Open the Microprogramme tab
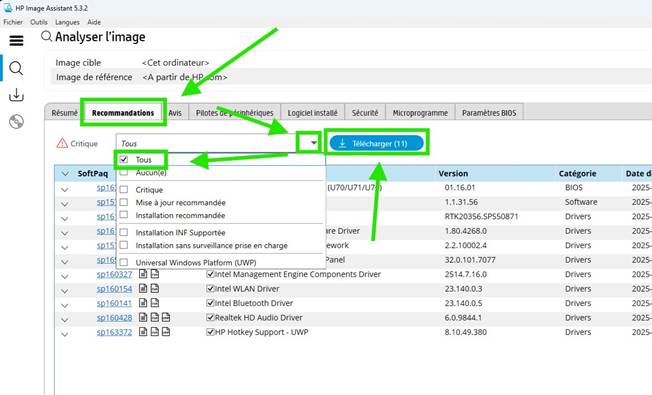The image size is (652, 395). pyautogui.click(x=420, y=113)
